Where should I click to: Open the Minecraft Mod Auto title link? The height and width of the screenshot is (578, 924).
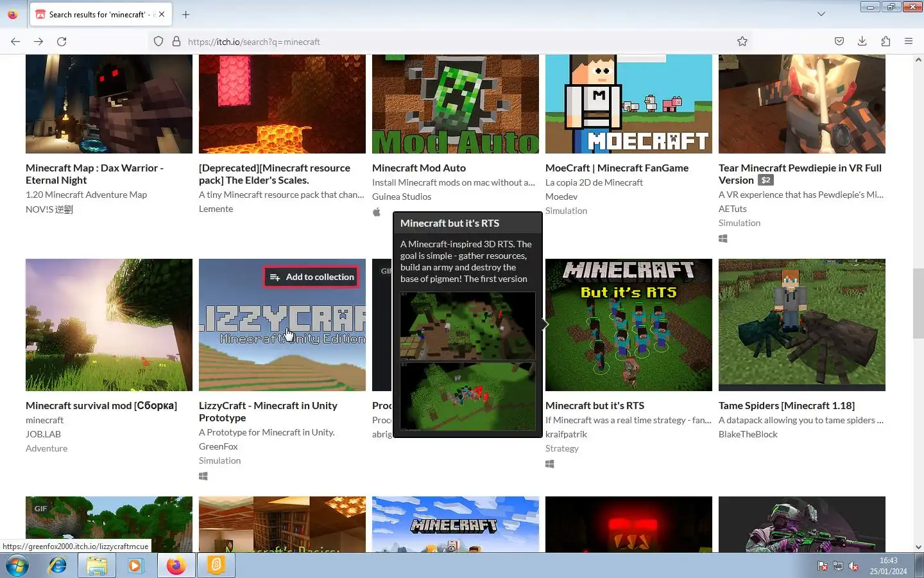[x=419, y=168]
